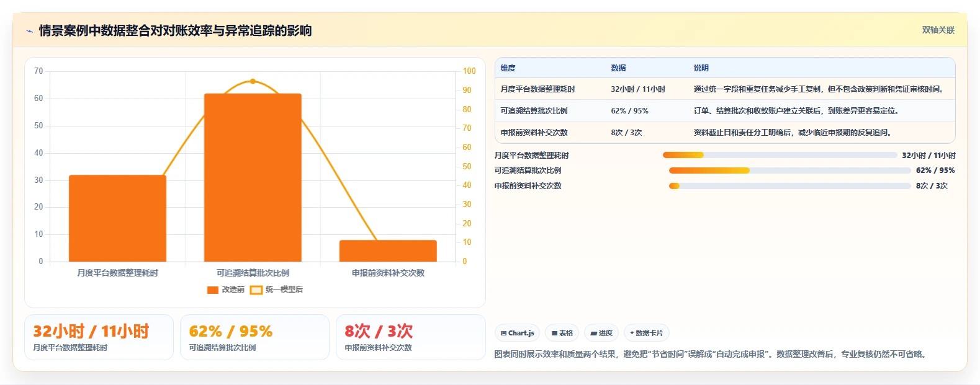Click the description starting 订单、结算批次
The width and height of the screenshot is (980, 385).
coord(796,111)
